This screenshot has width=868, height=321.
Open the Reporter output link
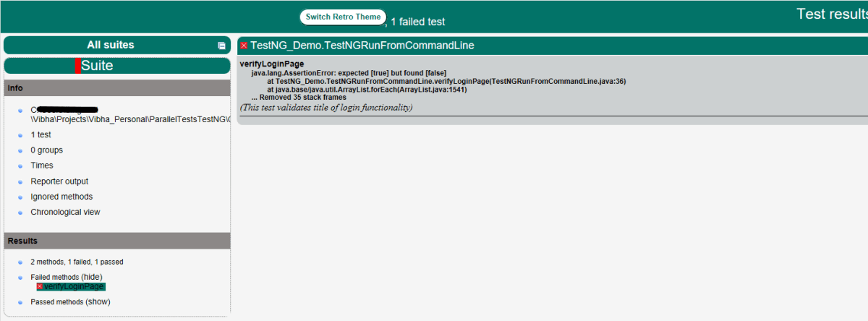(59, 181)
